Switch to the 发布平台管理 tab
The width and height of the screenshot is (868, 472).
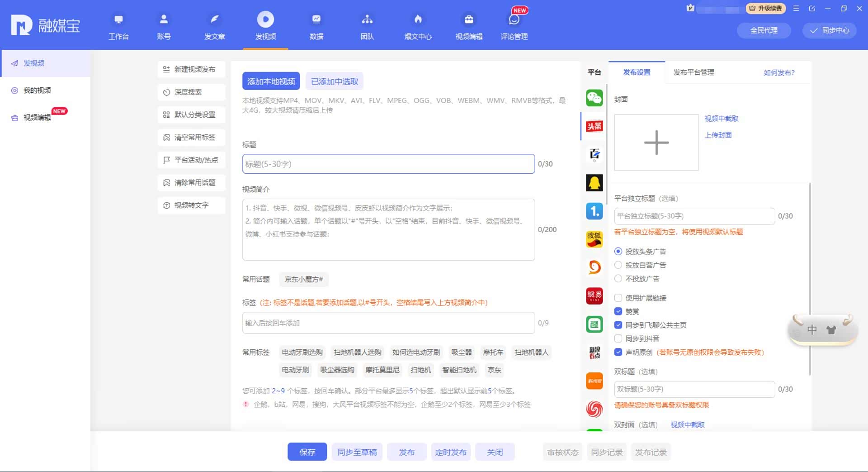pyautogui.click(x=693, y=72)
